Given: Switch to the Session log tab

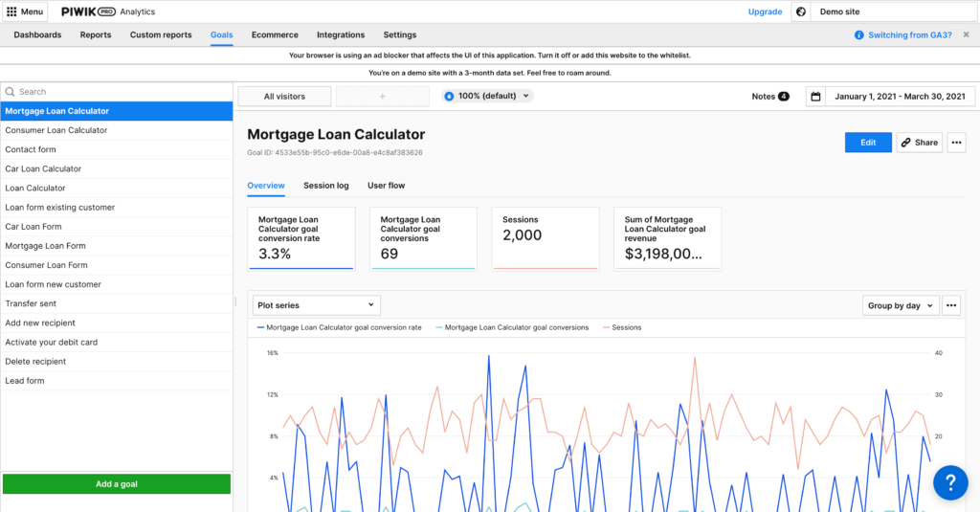Looking at the screenshot, I should pyautogui.click(x=325, y=186).
